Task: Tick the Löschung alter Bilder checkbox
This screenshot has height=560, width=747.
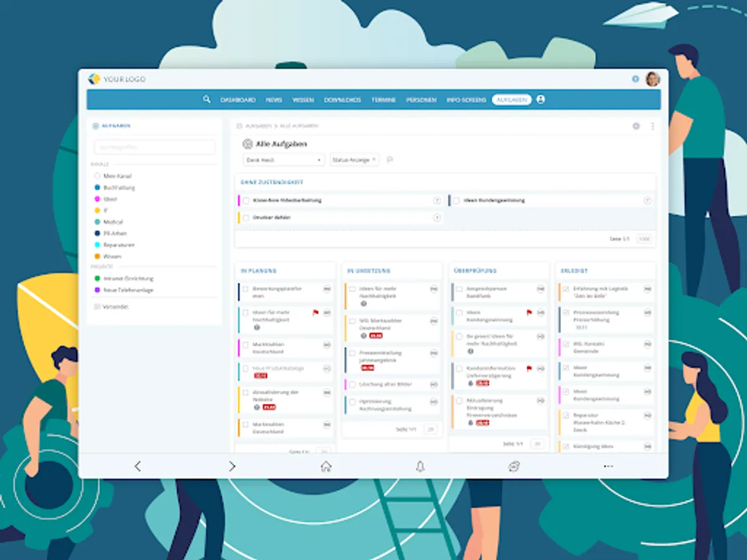Action: click(352, 385)
